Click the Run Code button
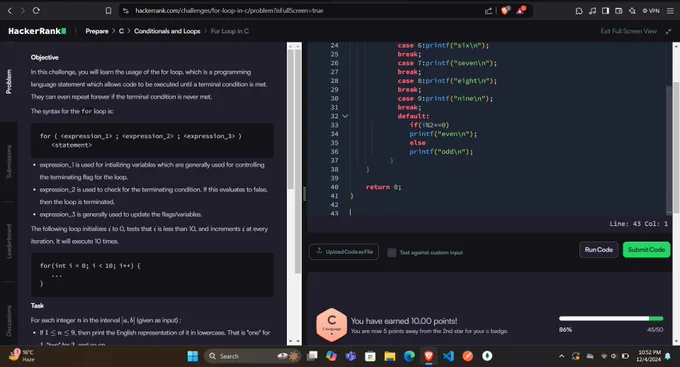This screenshot has width=680, height=367. 598,249
